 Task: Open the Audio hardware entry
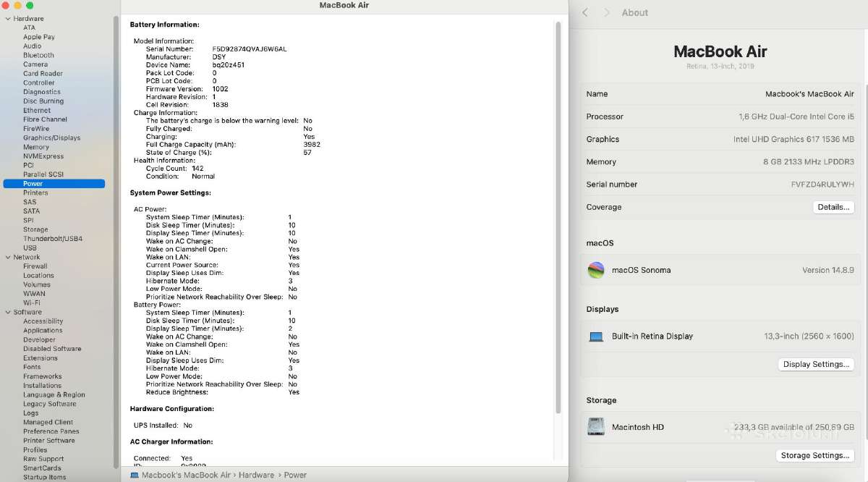[33, 46]
